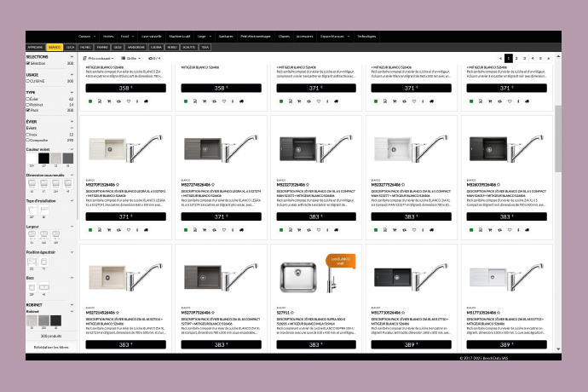Choose the first Type d'installation icon
588x392 pixels.
32,210
